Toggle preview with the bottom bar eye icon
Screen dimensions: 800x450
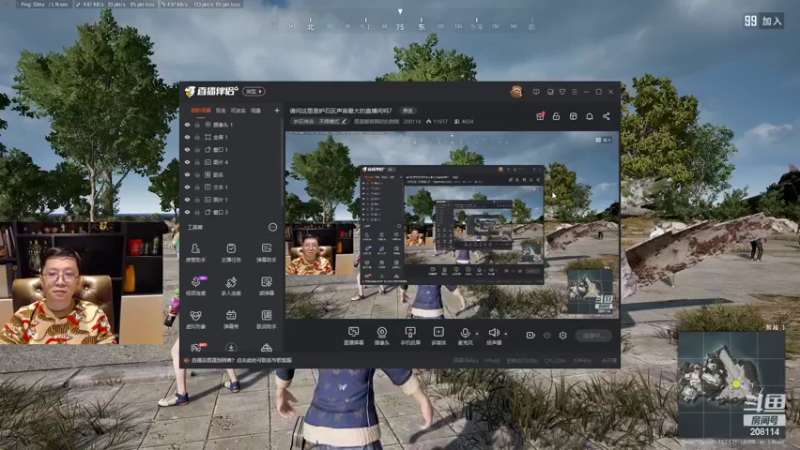(x=547, y=335)
